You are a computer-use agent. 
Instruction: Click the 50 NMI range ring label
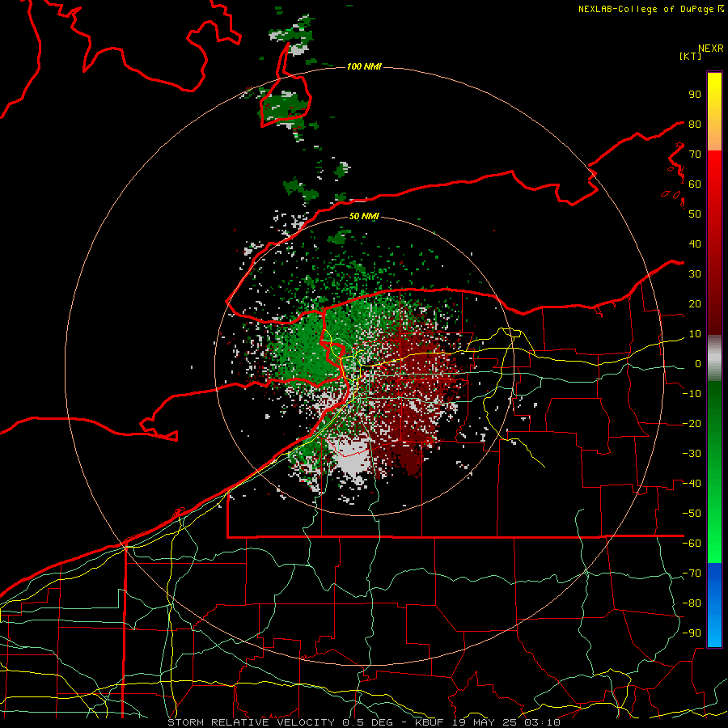[364, 216]
